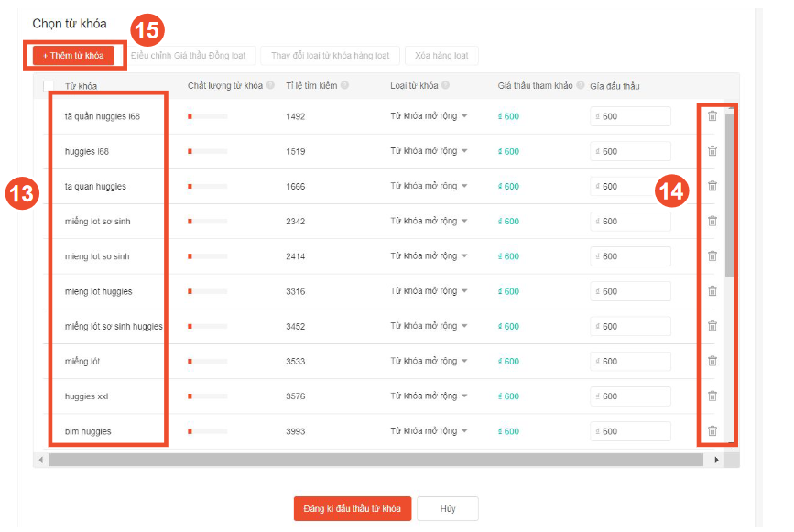This screenshot has width=794, height=532.
Task: Click the "Xóa hàng loạt" bulk delete button
Action: point(441,55)
